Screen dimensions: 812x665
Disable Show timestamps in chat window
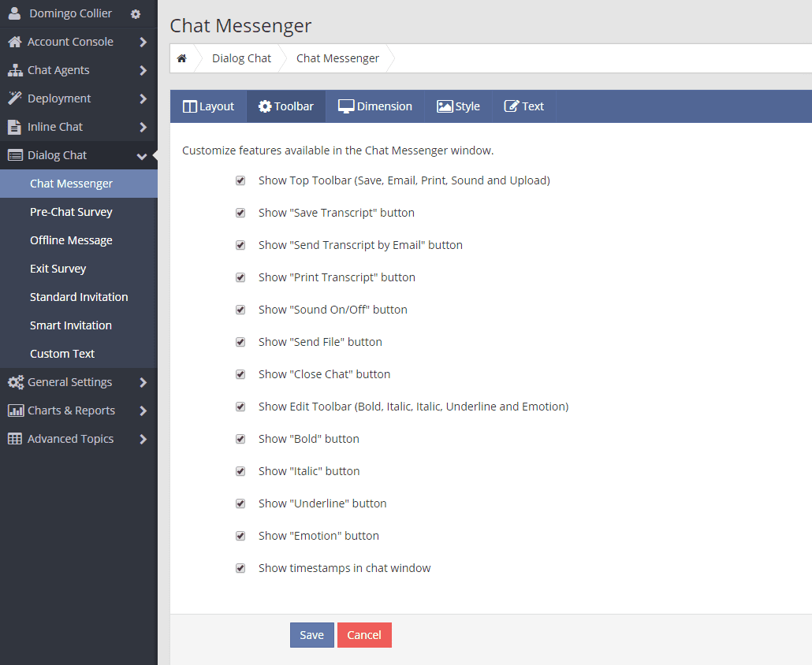[x=240, y=568]
